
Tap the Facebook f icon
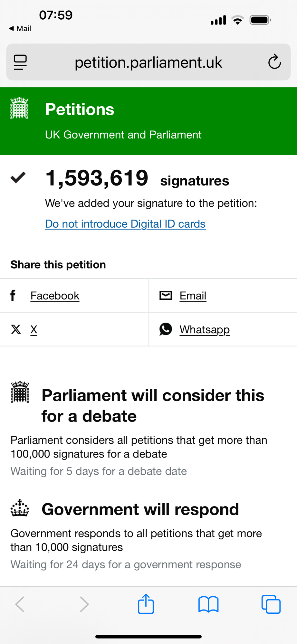(13, 295)
